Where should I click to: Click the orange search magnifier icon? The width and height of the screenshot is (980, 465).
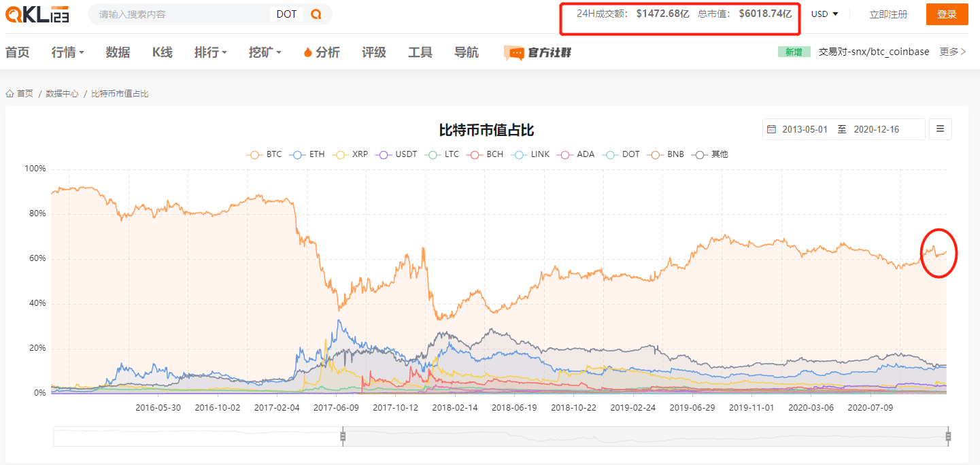pos(316,14)
